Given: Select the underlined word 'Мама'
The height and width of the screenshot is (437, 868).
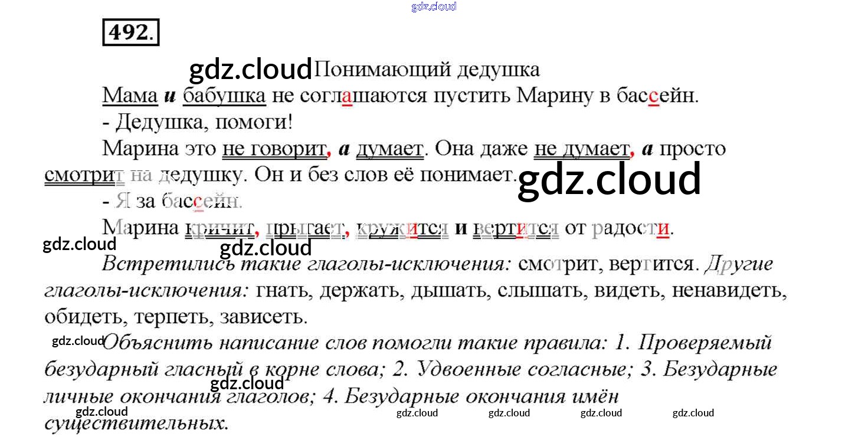Looking at the screenshot, I should (x=130, y=96).
